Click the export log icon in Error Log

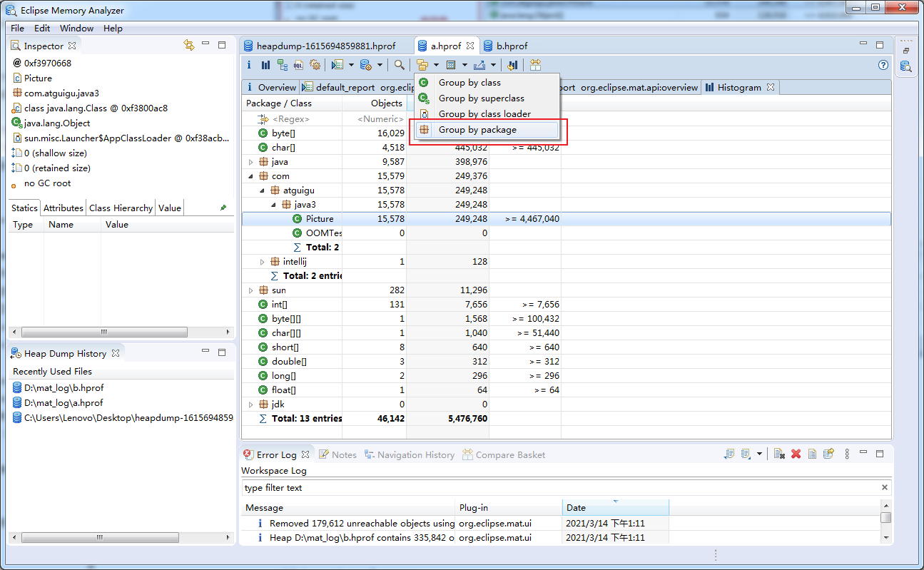click(x=728, y=454)
